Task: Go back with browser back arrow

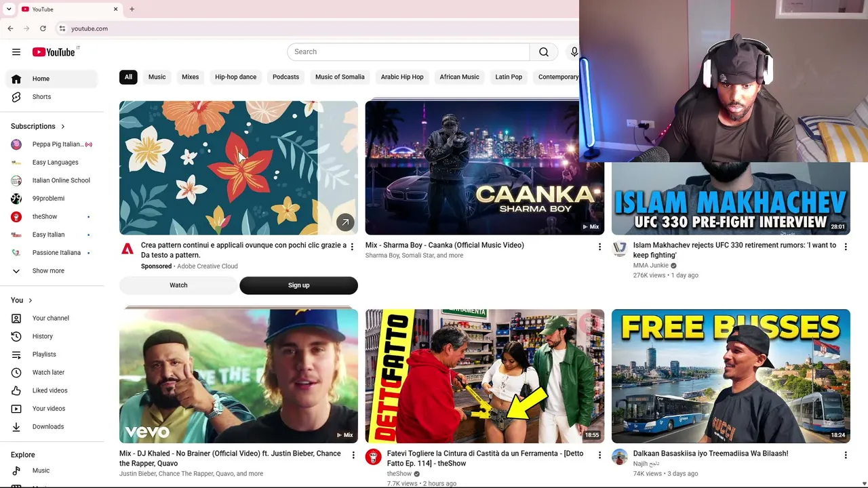Action: (x=10, y=28)
